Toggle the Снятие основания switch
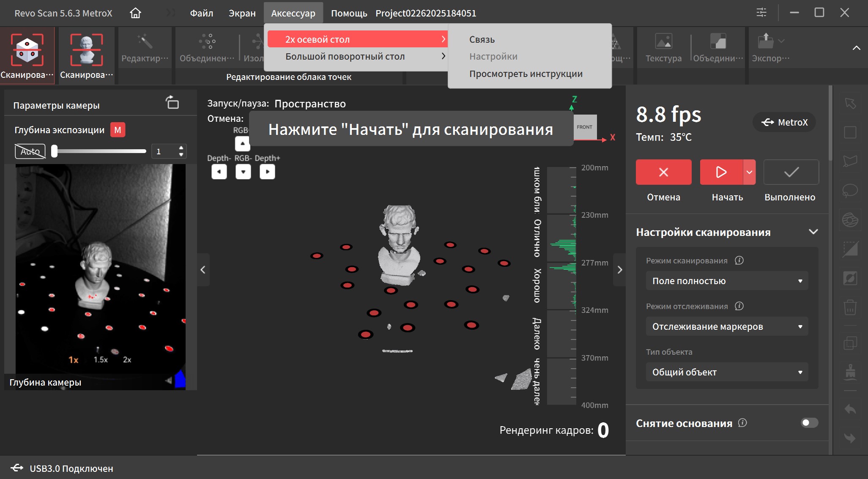Viewport: 868px width, 479px height. click(809, 423)
